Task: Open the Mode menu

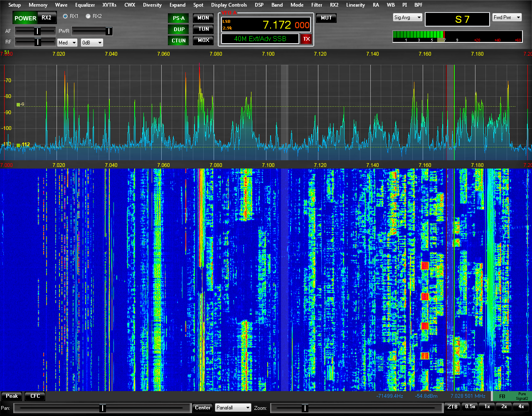Action: pyautogui.click(x=297, y=5)
